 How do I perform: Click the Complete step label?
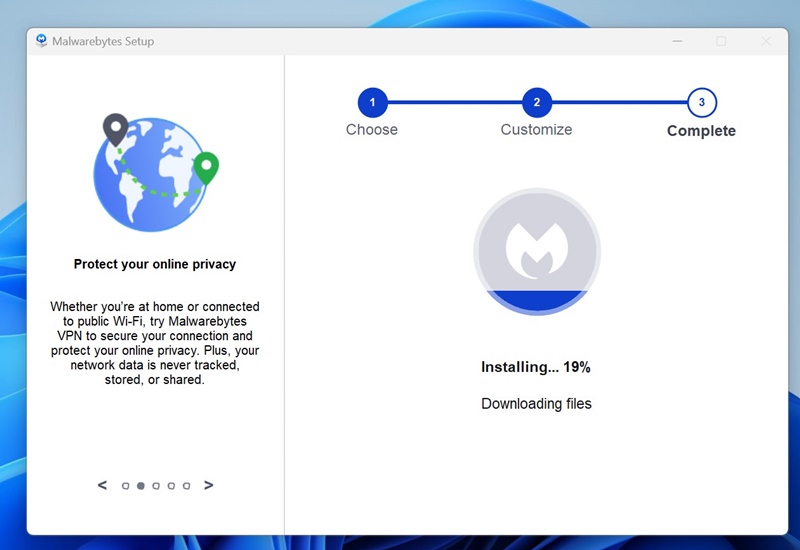pyautogui.click(x=701, y=131)
